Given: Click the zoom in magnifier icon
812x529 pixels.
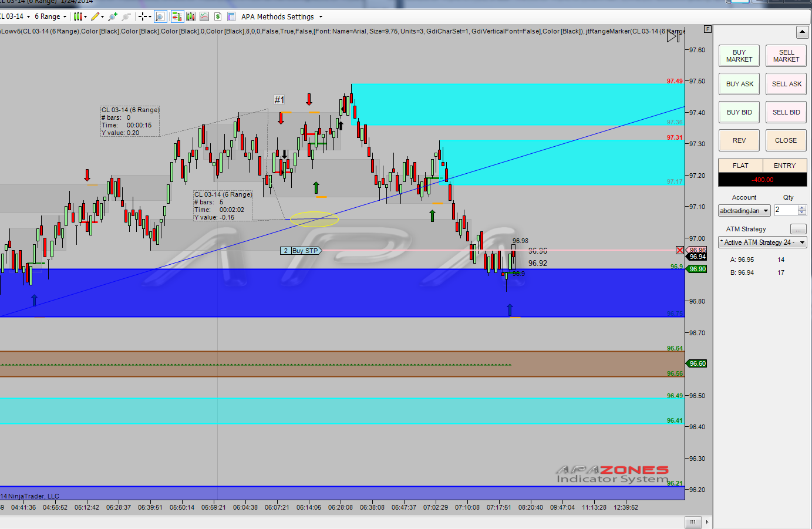Looking at the screenshot, I should pos(113,16).
